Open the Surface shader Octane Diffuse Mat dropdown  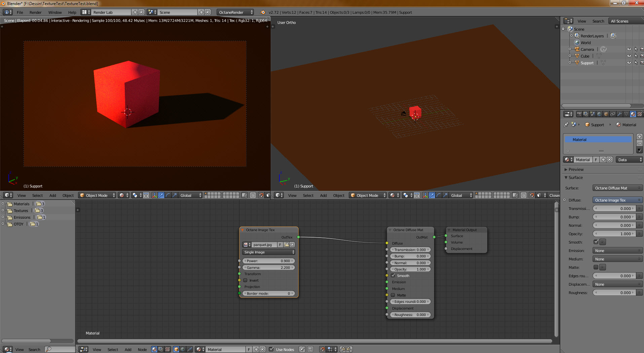pyautogui.click(x=617, y=188)
